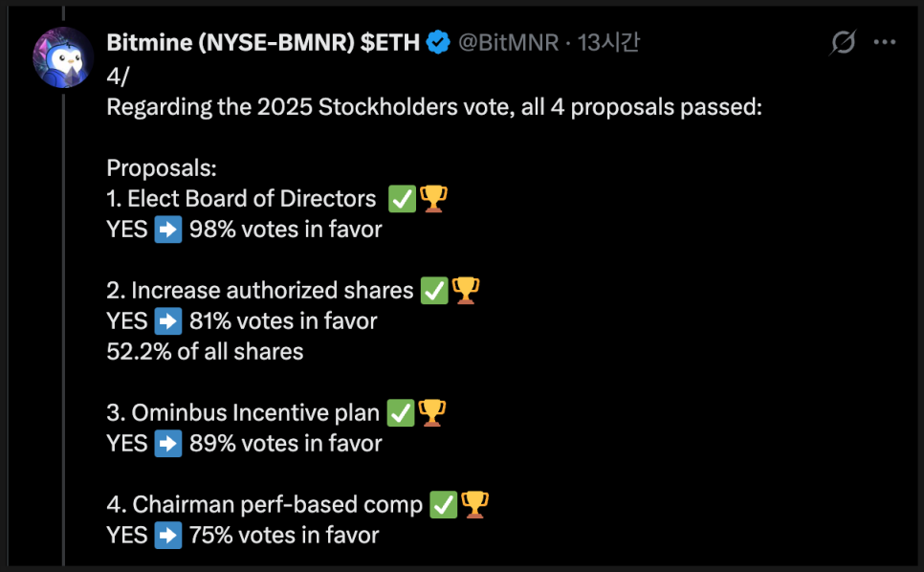
Task: Click green checkmark beside Ominbus Incentive plan
Action: click(401, 413)
